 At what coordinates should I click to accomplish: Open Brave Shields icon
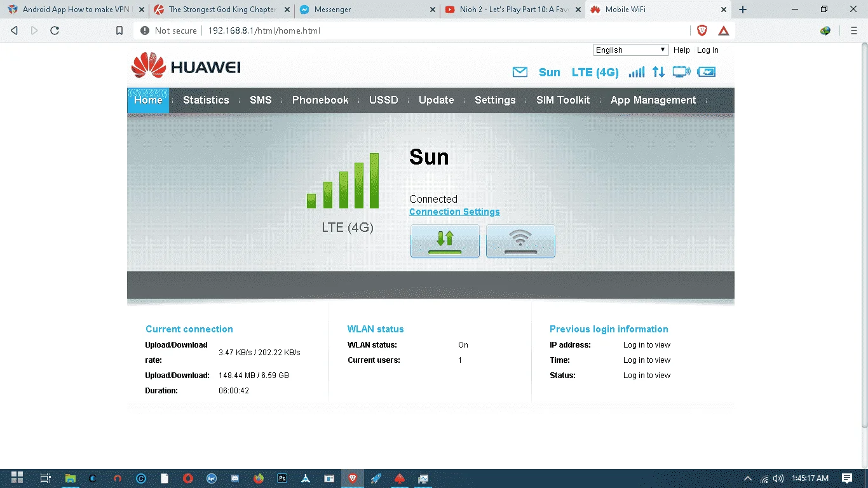702,30
